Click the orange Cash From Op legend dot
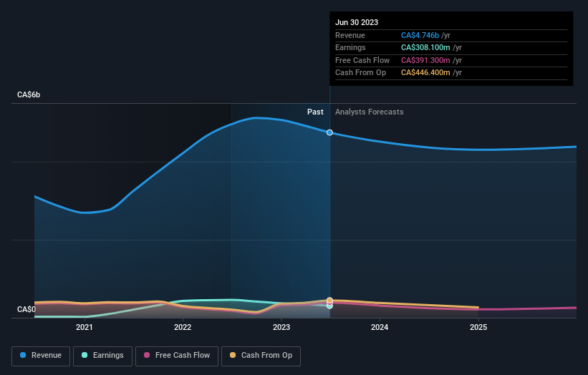The image size is (588, 375). 233,355
